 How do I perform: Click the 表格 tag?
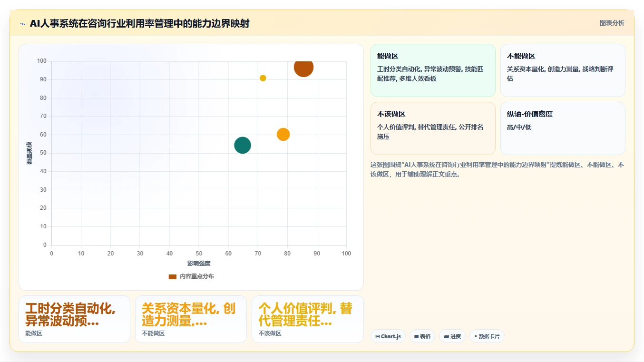pyautogui.click(x=422, y=336)
